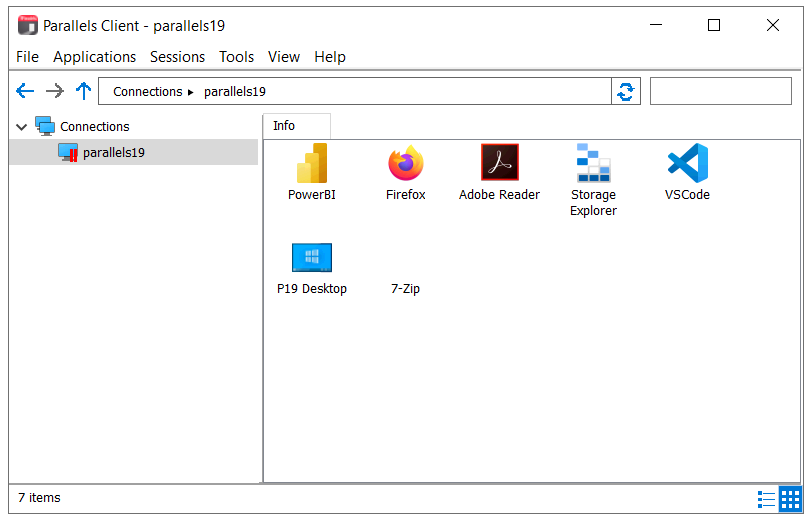
Task: Go forward with the right arrow
Action: [54, 91]
